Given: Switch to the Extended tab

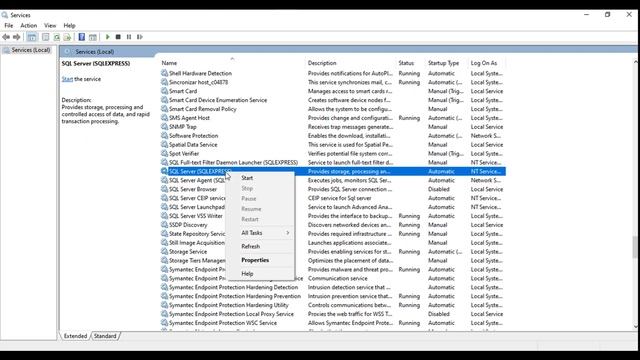Looking at the screenshot, I should click(x=76, y=336).
